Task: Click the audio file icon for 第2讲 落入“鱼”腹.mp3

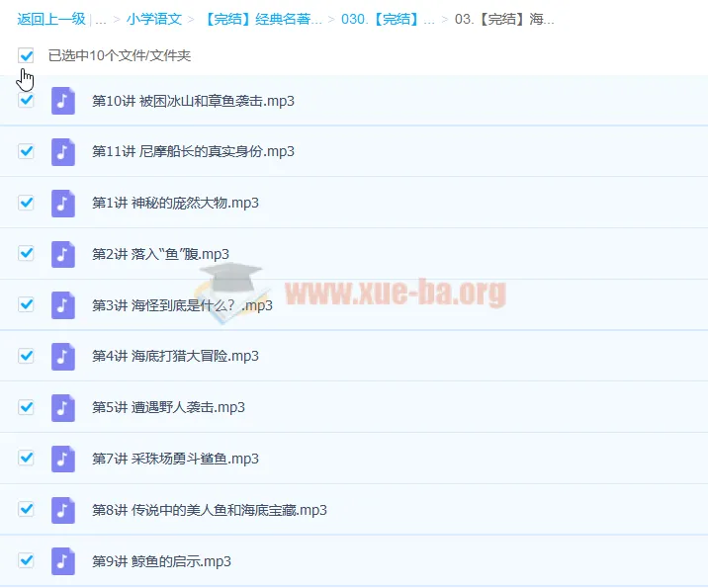Action: click(x=63, y=254)
